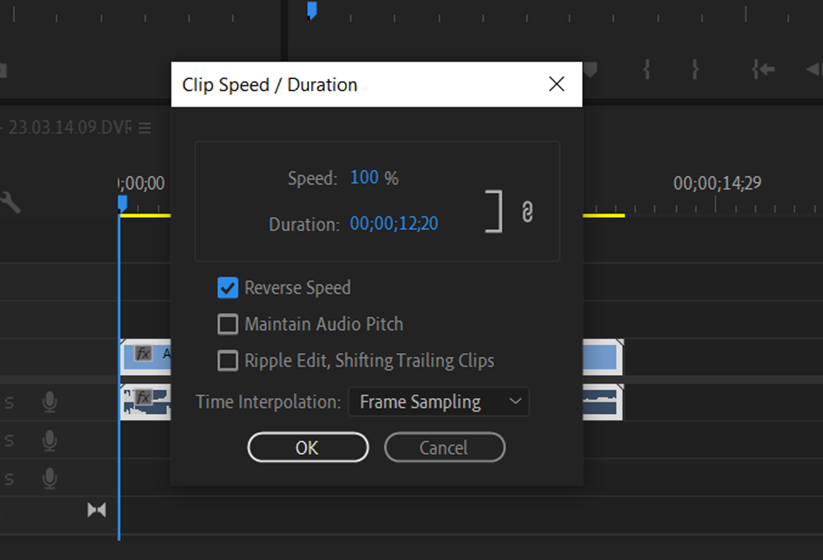Click the Go to In icon
Viewport: 823px width, 560px height.
[763, 69]
